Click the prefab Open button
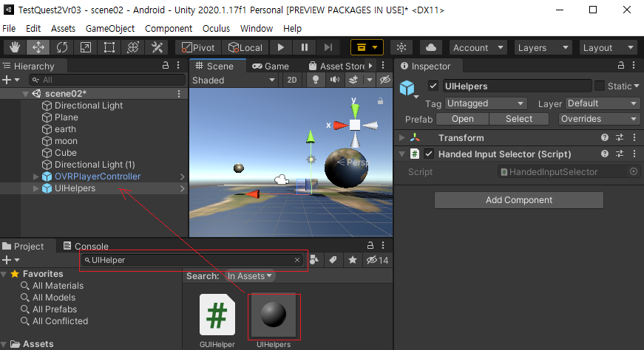644x350 pixels. (x=462, y=119)
